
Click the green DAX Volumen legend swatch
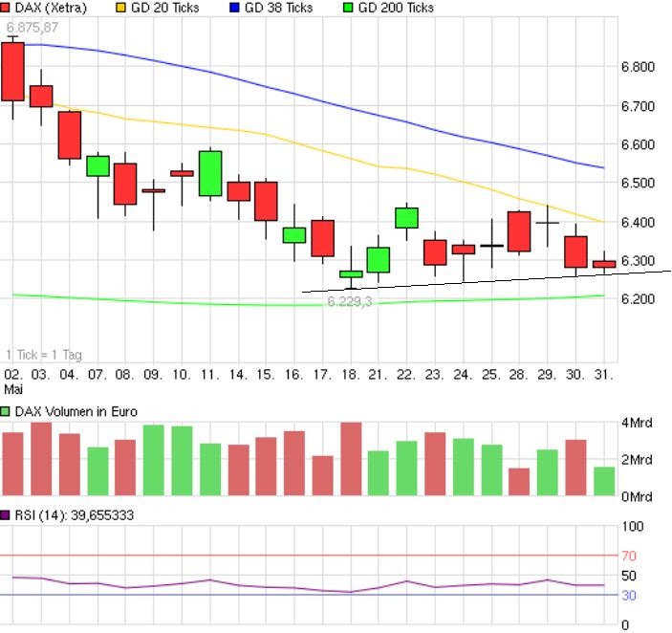[5, 412]
